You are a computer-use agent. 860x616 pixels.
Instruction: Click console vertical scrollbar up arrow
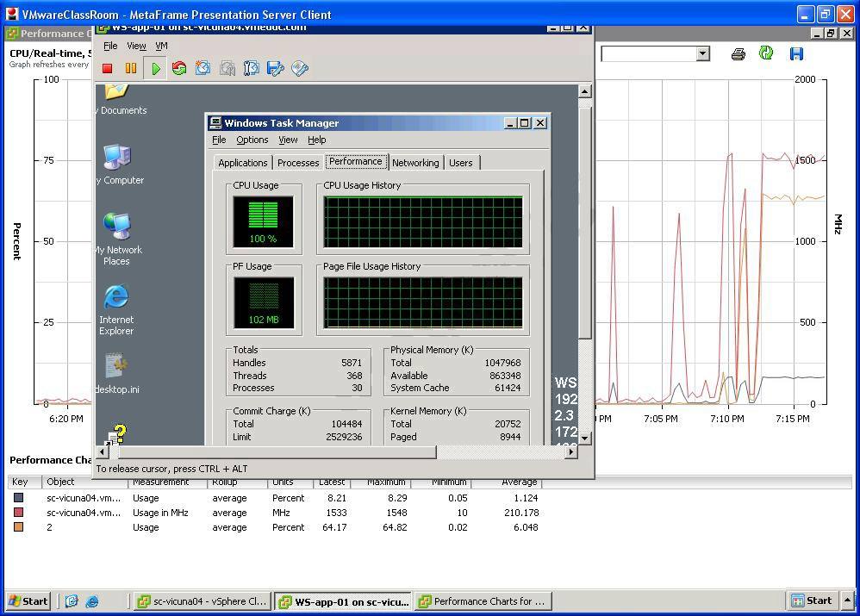584,91
